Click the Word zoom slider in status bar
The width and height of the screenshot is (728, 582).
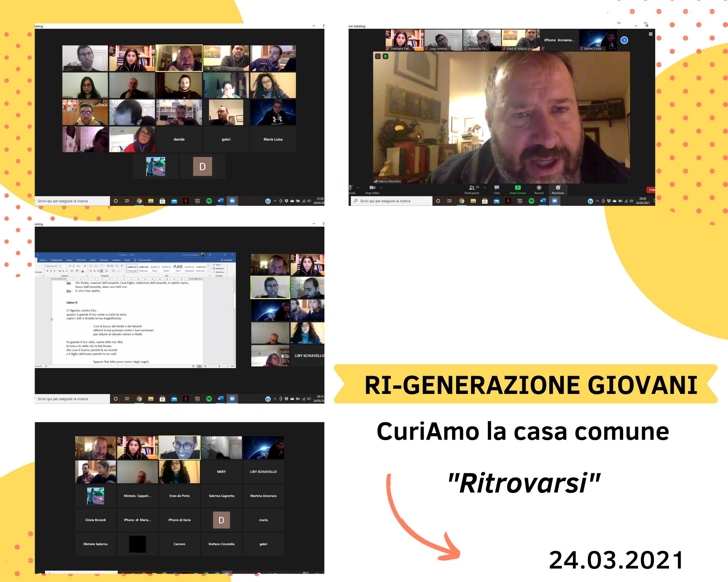click(219, 366)
